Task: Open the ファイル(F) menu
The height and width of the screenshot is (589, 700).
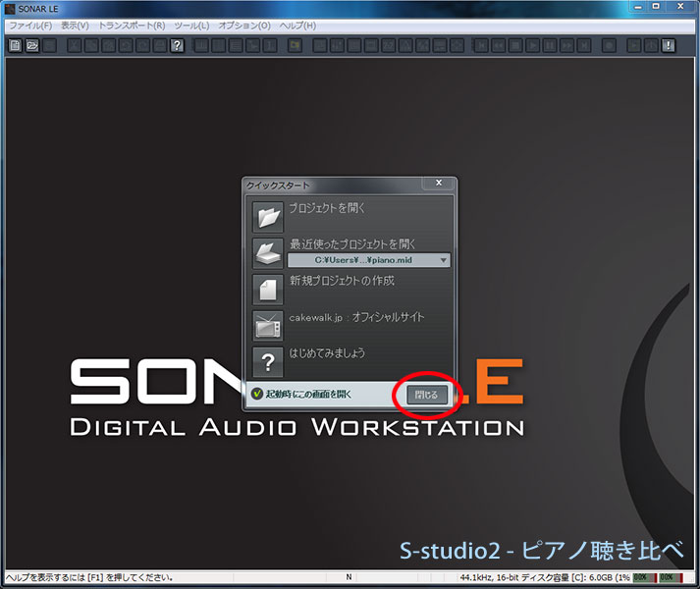Action: (x=29, y=25)
